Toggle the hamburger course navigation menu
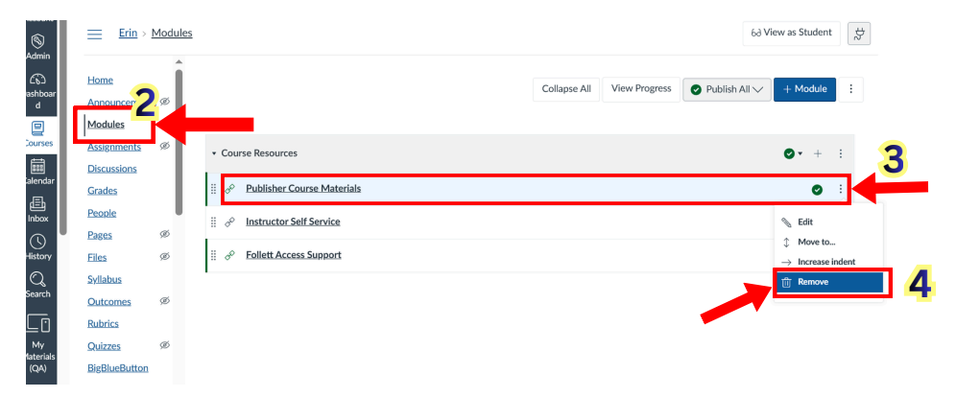 tap(94, 34)
